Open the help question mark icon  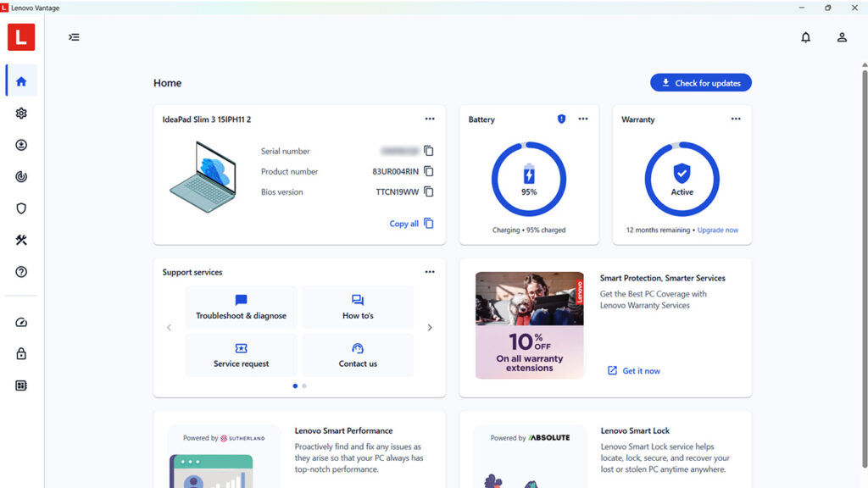click(21, 272)
